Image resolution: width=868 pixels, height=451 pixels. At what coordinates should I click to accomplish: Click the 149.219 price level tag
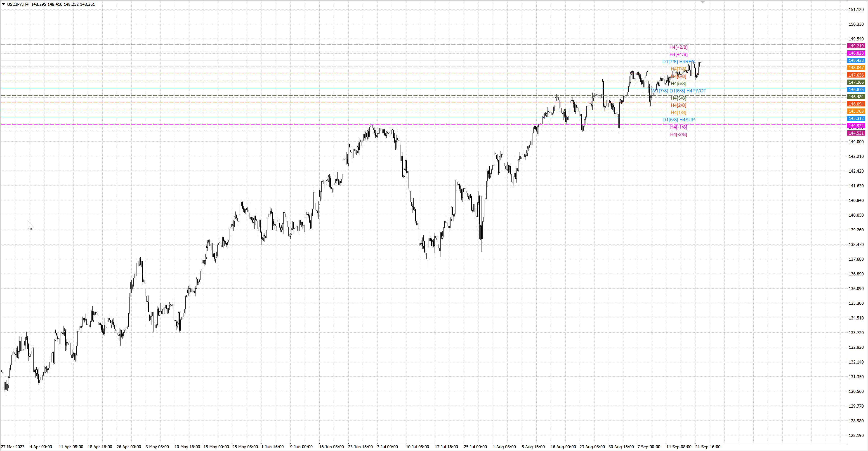click(856, 46)
